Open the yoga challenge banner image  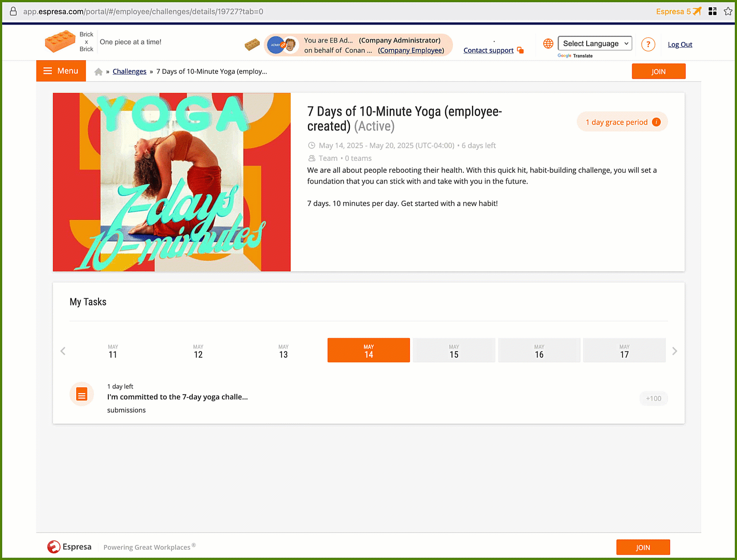tap(172, 182)
